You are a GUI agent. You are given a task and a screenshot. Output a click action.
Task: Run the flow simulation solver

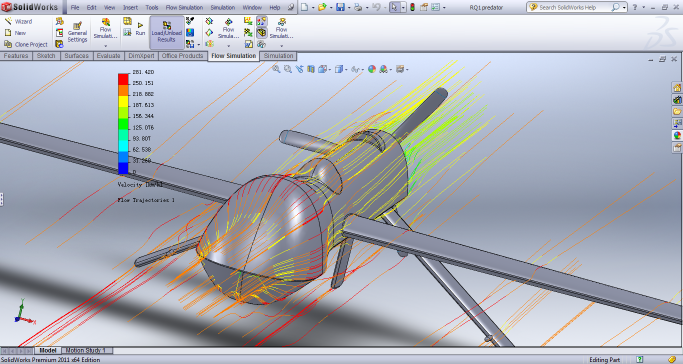pos(140,29)
